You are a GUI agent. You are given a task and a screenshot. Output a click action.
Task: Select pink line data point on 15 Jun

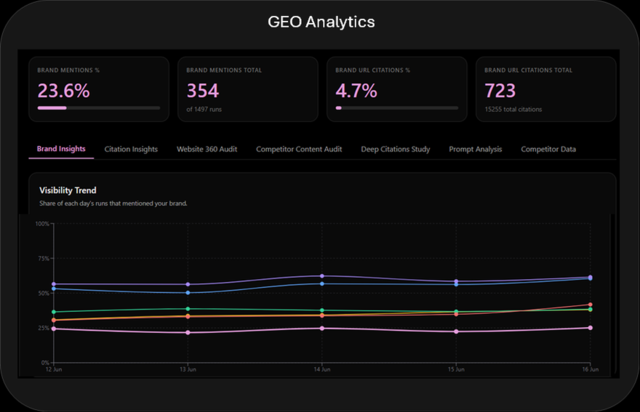click(456, 332)
